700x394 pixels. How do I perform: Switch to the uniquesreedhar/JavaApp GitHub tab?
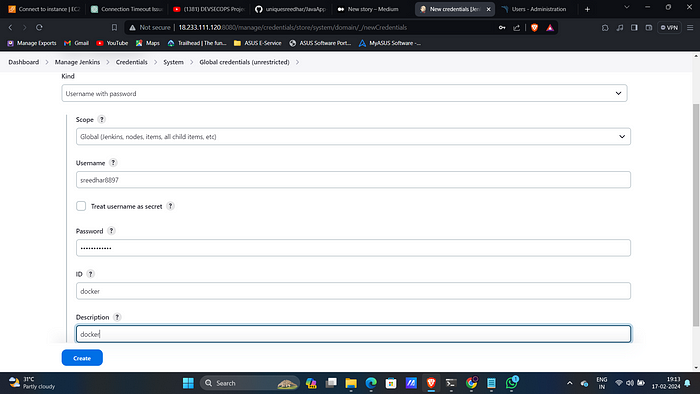(291, 9)
